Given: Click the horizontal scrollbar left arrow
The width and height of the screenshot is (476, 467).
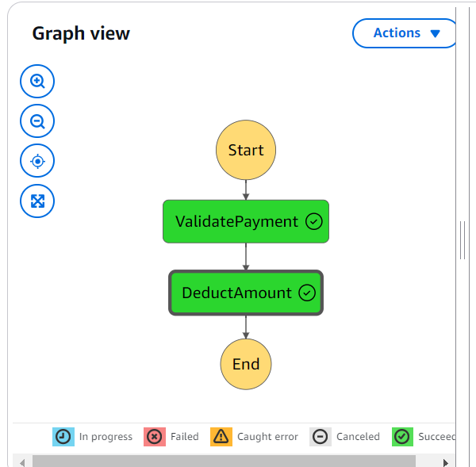Looking at the screenshot, I should [23, 461].
